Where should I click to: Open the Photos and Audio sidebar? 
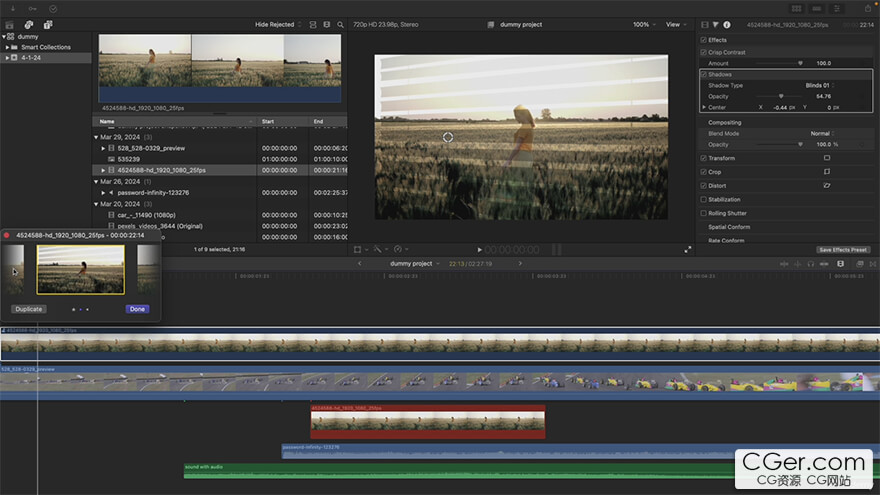click(29, 25)
